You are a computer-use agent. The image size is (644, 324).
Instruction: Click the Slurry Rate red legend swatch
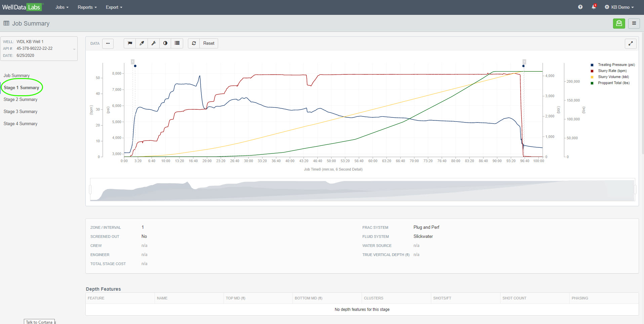pos(592,71)
